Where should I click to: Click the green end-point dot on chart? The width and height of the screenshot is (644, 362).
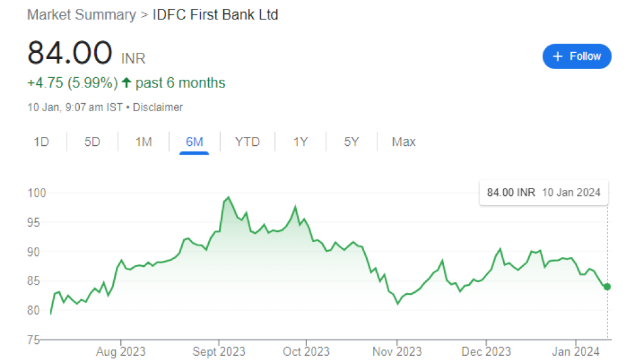[x=607, y=287]
